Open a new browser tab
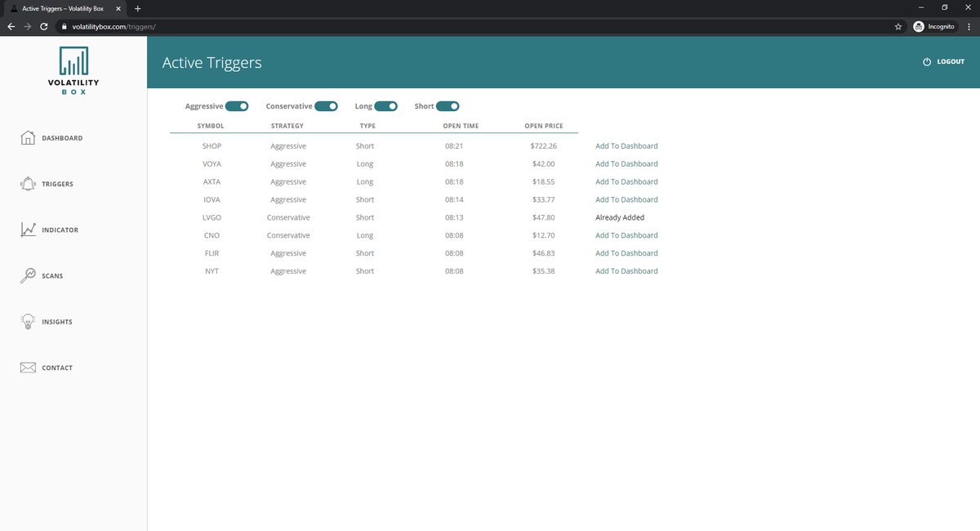Viewport: 980px width, 531px height. point(137,8)
